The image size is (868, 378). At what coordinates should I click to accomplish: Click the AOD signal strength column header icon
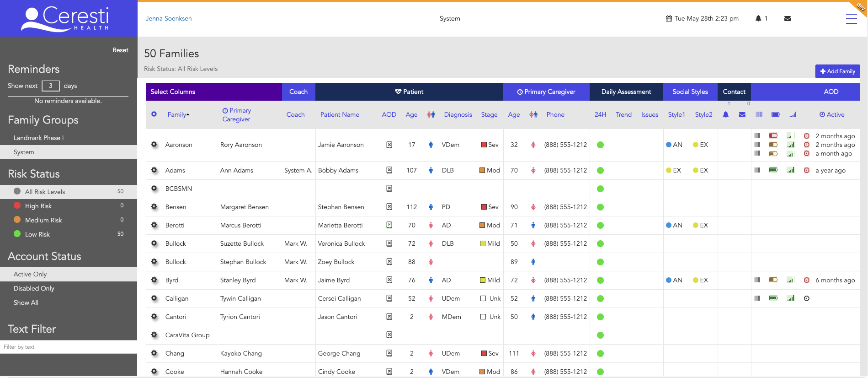tap(793, 114)
